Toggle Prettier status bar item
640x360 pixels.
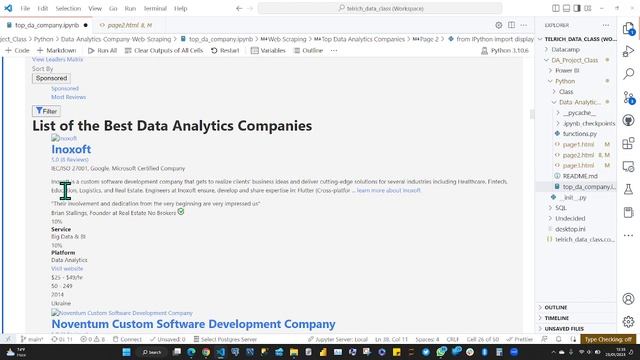coord(520,339)
